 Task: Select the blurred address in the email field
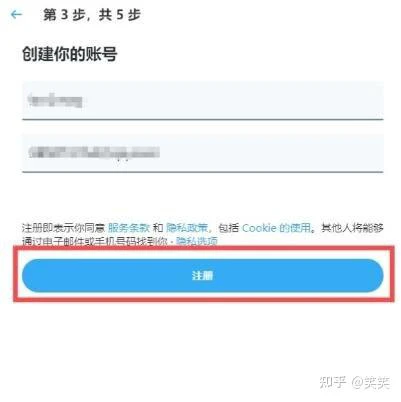click(94, 152)
